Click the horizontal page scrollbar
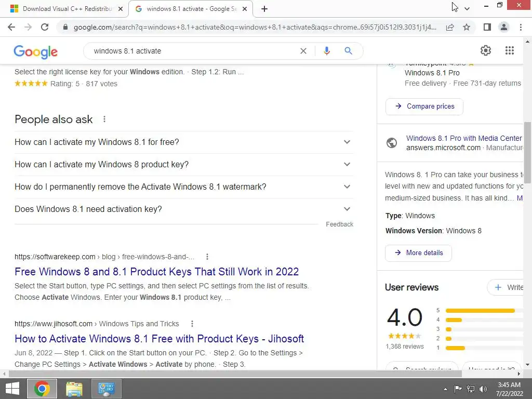The height and width of the screenshot is (399, 532). tap(235, 374)
